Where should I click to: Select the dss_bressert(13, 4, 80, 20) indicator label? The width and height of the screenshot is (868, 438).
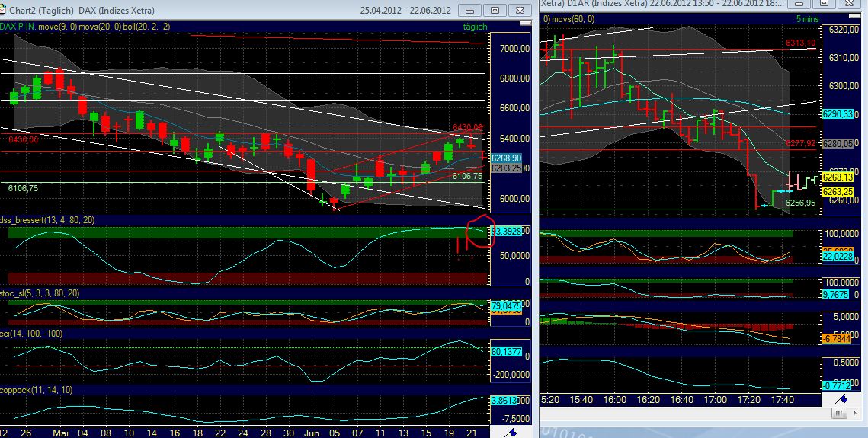pyautogui.click(x=47, y=220)
